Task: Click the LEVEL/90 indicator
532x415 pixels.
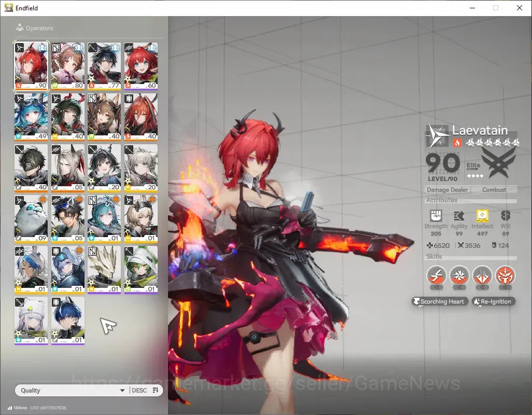Action: (442, 179)
